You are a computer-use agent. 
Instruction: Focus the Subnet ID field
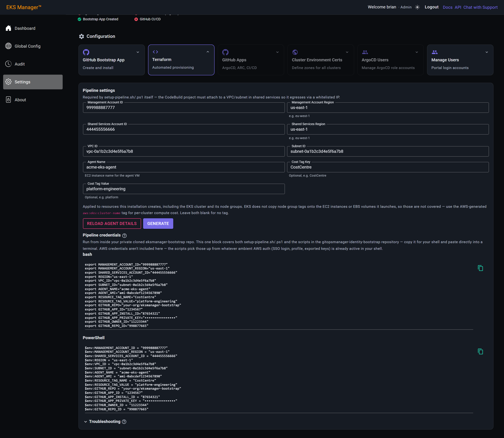pyautogui.click(x=388, y=151)
